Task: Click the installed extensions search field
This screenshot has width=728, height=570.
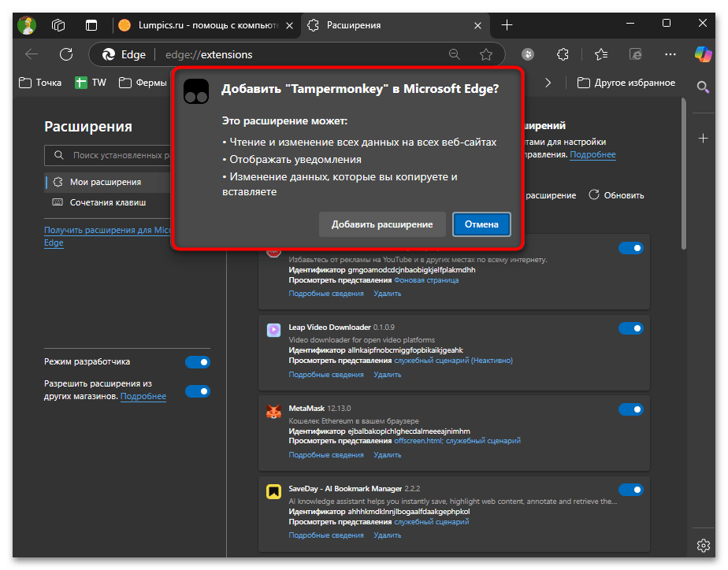Action: (108, 155)
